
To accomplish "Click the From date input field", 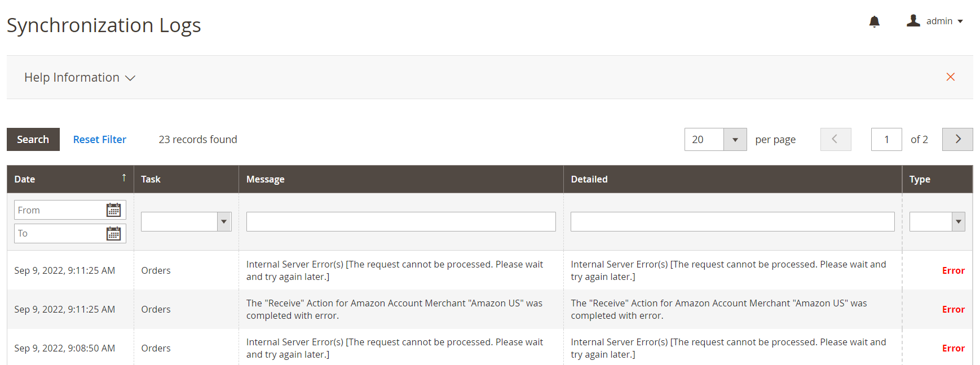I will (x=59, y=210).
